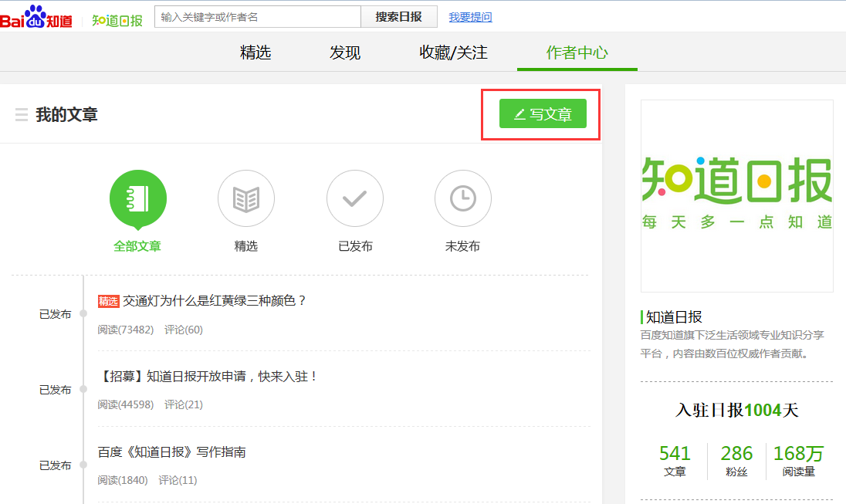Focus the keyword or author search field
This screenshot has height=504, width=846.
click(258, 17)
